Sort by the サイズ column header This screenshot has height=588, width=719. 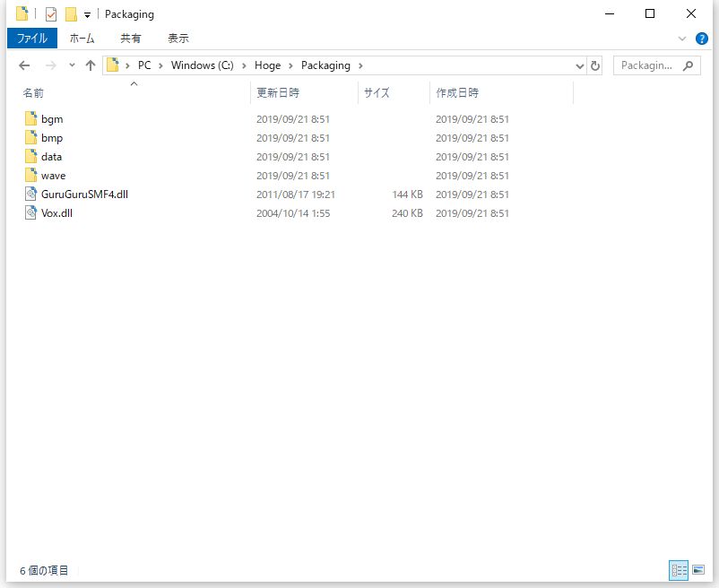[377, 92]
